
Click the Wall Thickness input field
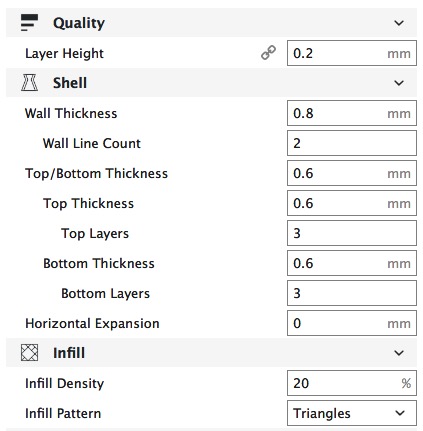(x=352, y=113)
